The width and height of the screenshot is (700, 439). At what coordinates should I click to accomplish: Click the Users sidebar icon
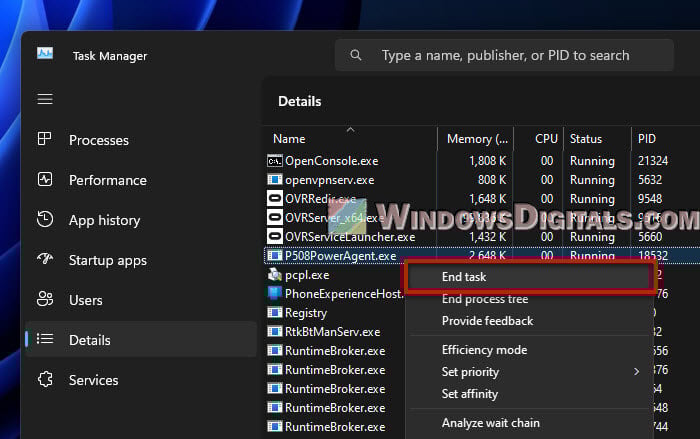[45, 299]
